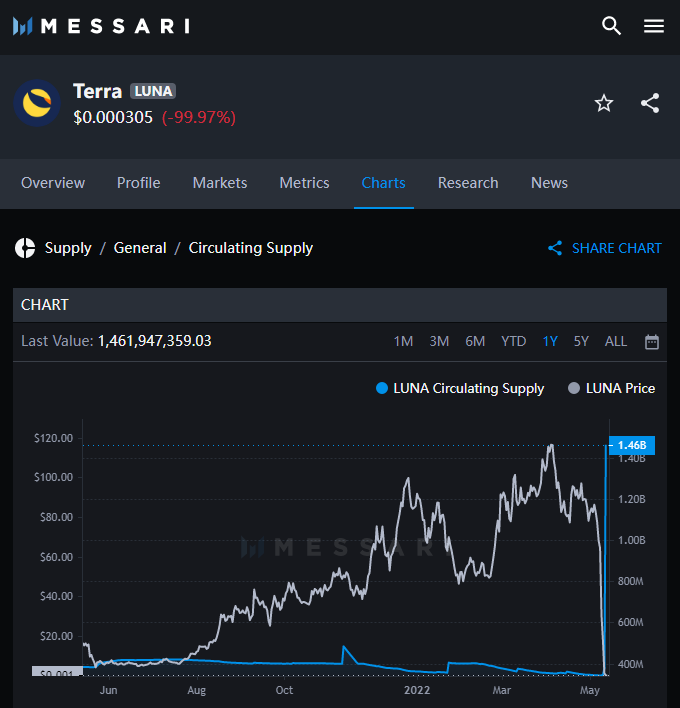Select the 1Y time range

550,341
